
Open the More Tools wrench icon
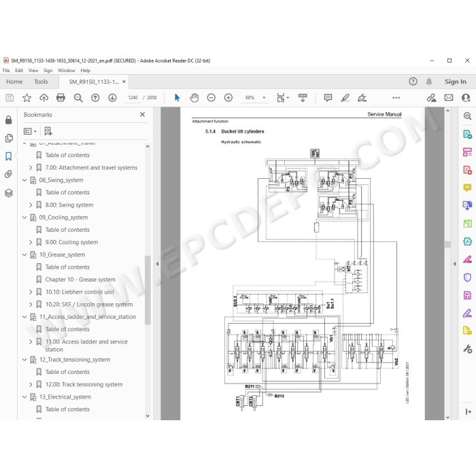coord(468,349)
